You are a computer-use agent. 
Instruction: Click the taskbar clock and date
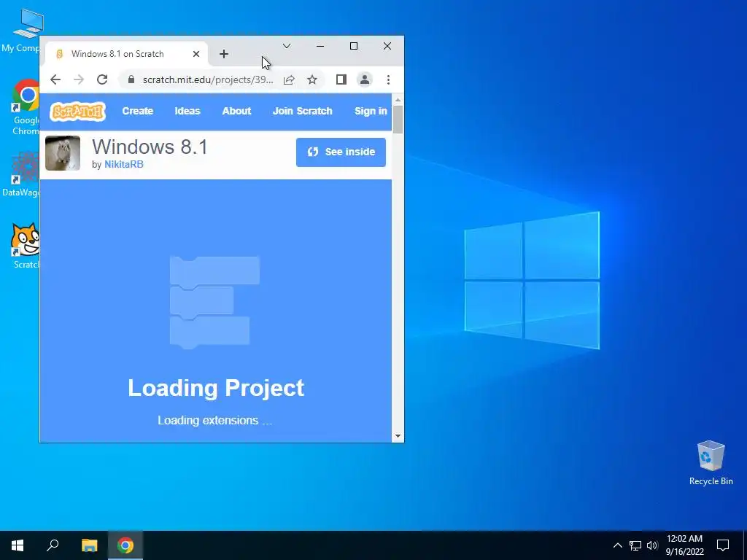684,545
